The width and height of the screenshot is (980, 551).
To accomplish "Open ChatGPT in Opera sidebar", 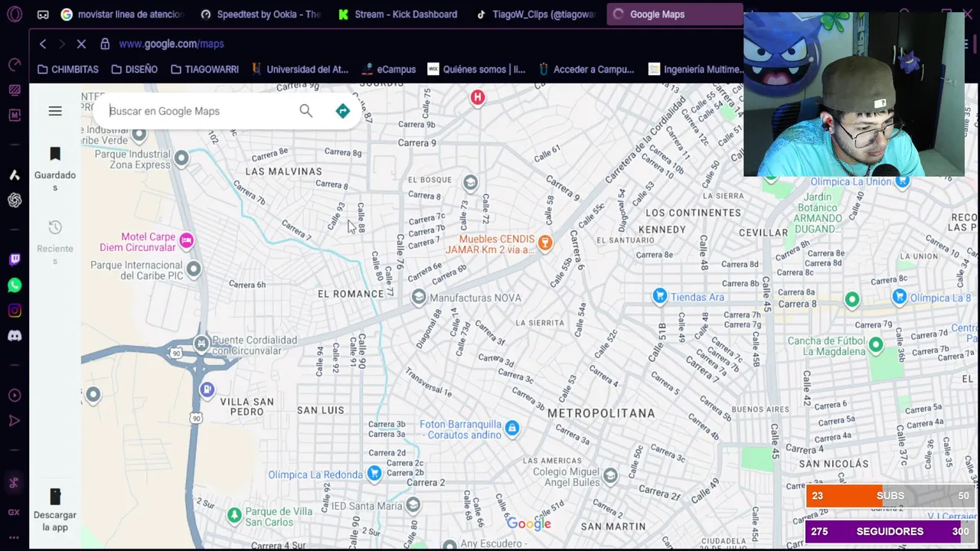I will click(15, 201).
